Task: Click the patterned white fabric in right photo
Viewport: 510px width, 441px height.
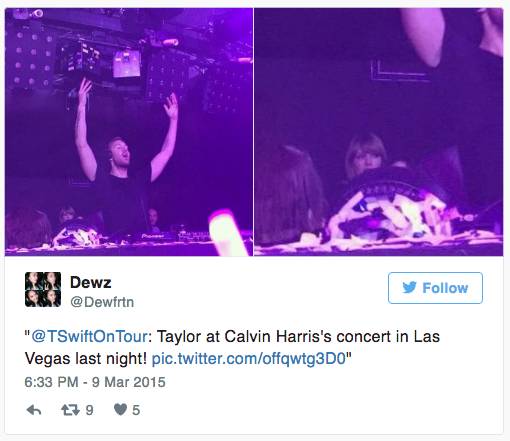Action: tap(390, 213)
